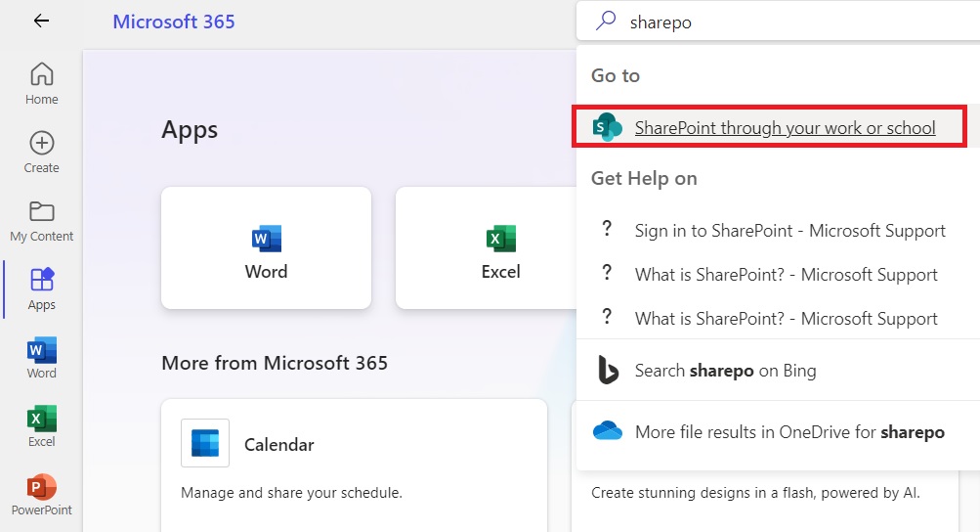Click the OneDrive cloud icon
980x532 pixels.
(x=608, y=431)
